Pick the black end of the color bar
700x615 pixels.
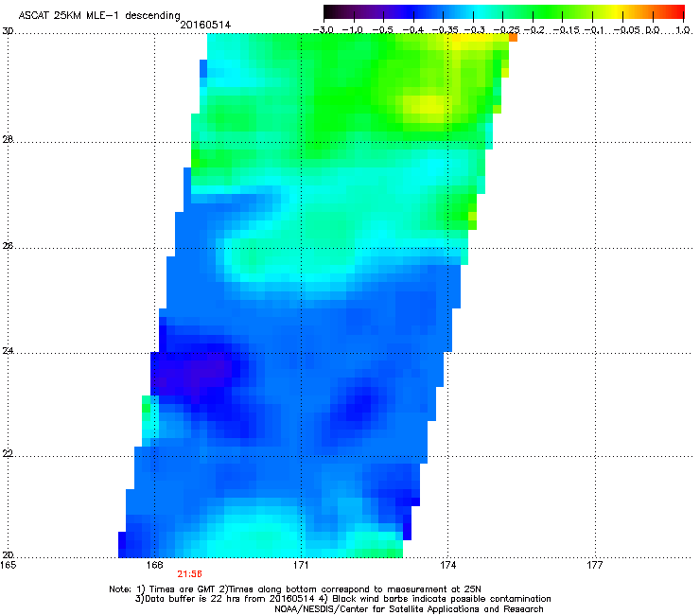pyautogui.click(x=330, y=12)
